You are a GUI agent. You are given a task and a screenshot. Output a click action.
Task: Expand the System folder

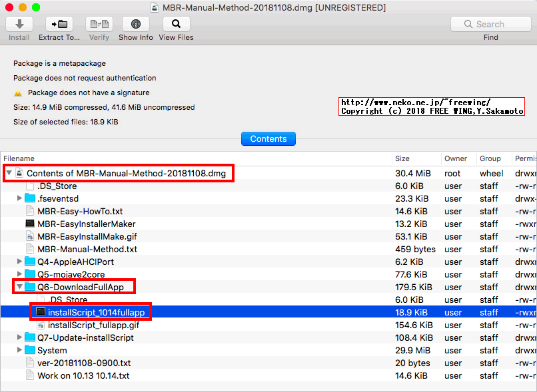pyautogui.click(x=19, y=350)
